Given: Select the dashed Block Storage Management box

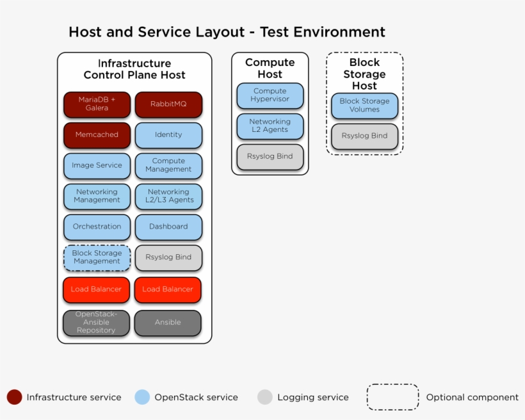Looking at the screenshot, I should [x=97, y=257].
